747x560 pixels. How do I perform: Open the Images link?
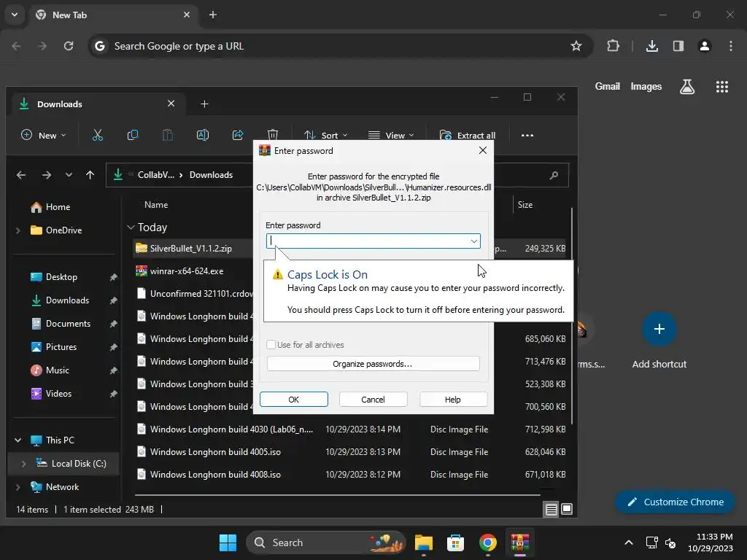646,87
